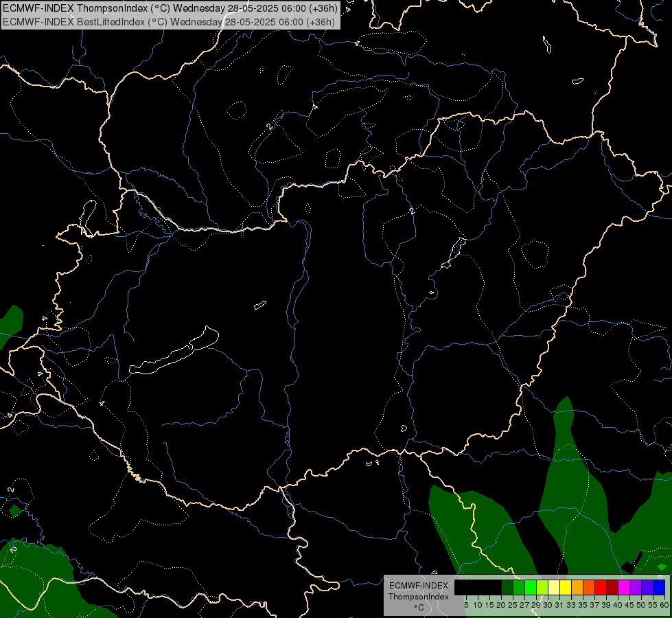Click the ThompsonIndex title line at top
This screenshot has height=618, width=672.
(170, 8)
